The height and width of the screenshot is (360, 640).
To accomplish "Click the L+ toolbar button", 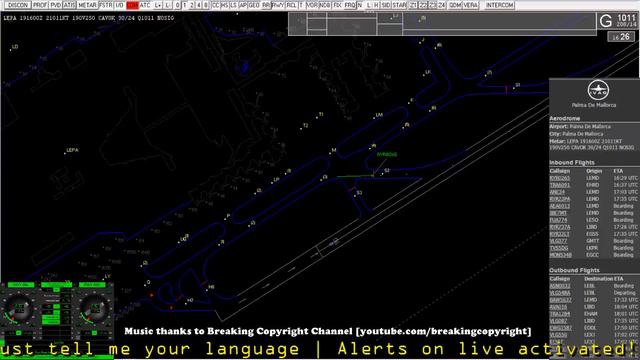I will (158, 5).
